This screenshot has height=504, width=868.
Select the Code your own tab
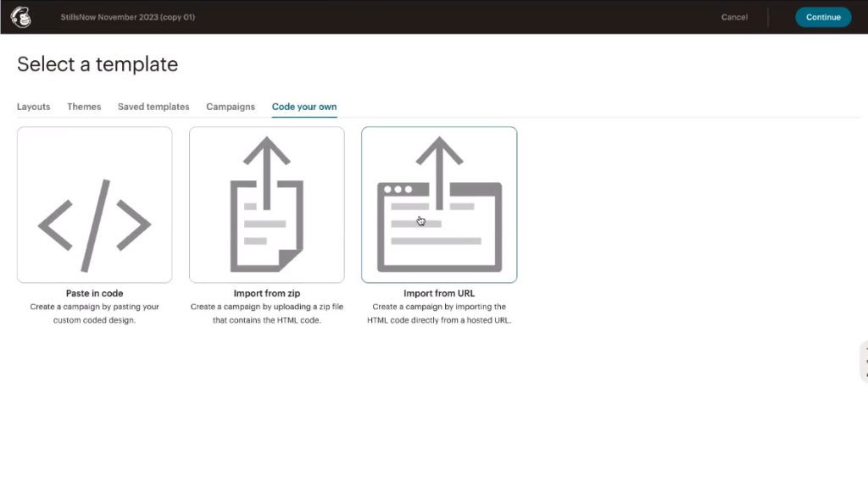click(304, 107)
